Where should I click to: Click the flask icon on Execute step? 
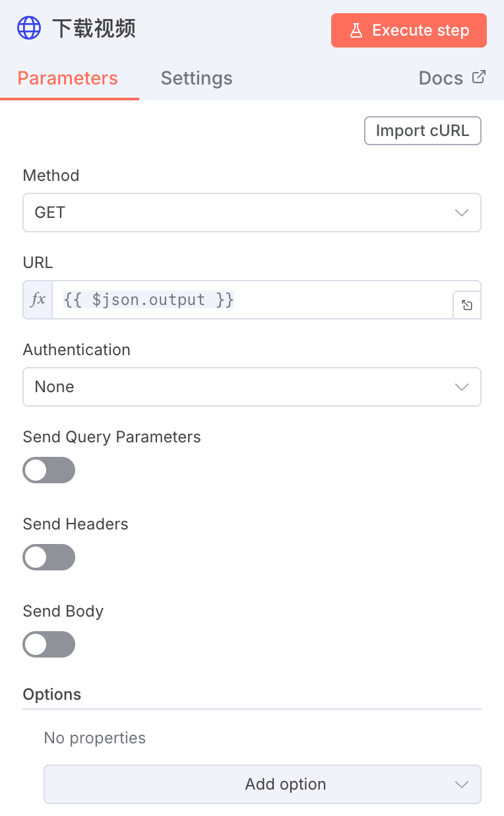356,30
